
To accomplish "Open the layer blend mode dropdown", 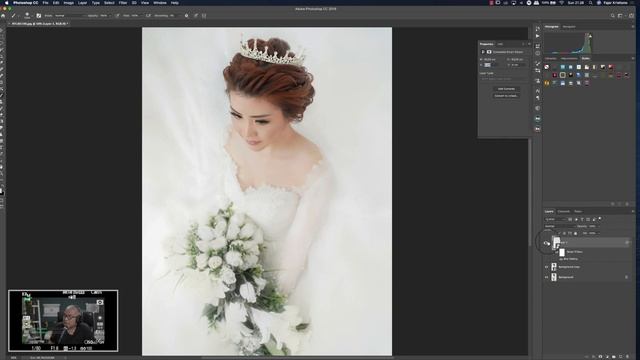I will (560, 226).
